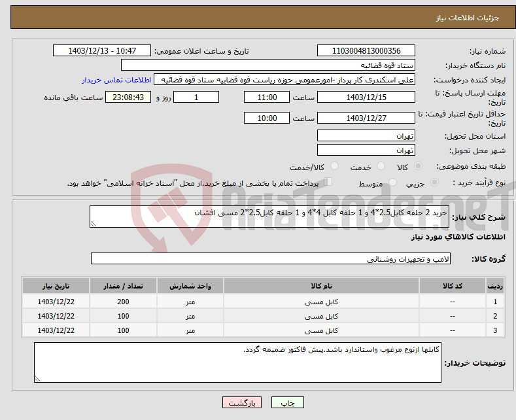Screen dimensions: 516x420
Task: Click unit متر in row 2
Action: [x=190, y=316]
